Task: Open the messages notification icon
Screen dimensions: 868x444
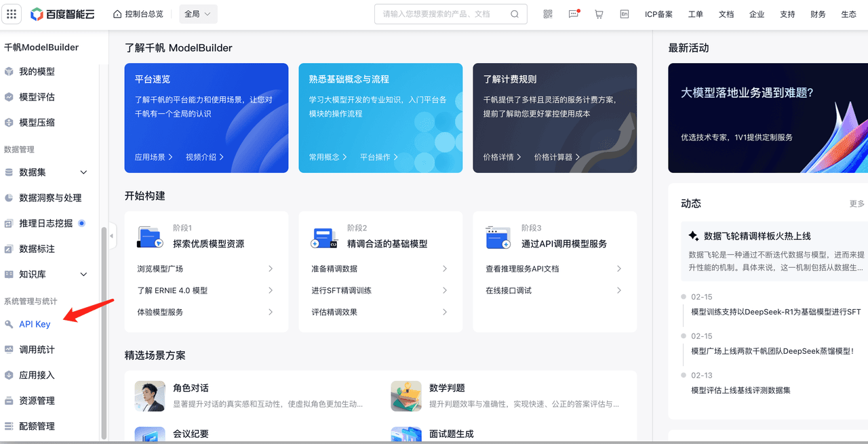Action: click(574, 14)
